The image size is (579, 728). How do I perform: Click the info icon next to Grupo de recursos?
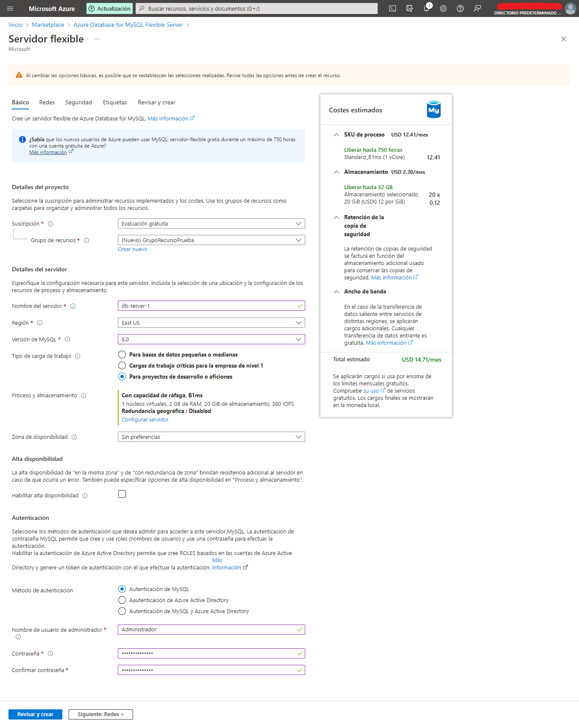[86, 240]
